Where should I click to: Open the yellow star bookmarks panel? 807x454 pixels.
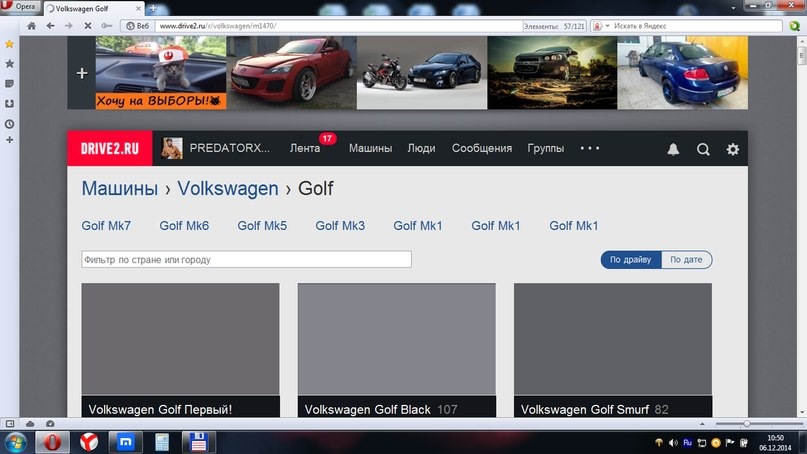tap(9, 44)
